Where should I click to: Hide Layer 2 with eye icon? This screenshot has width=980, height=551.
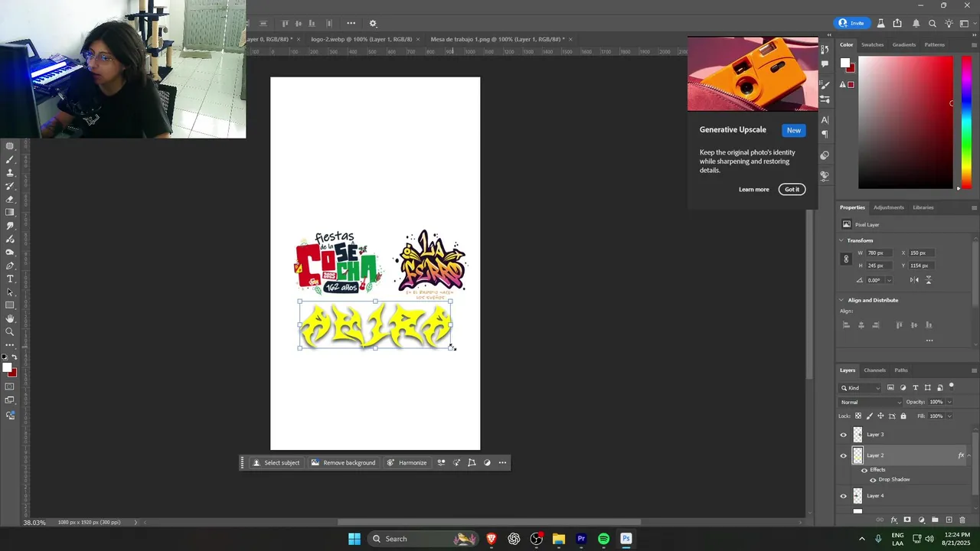[844, 455]
